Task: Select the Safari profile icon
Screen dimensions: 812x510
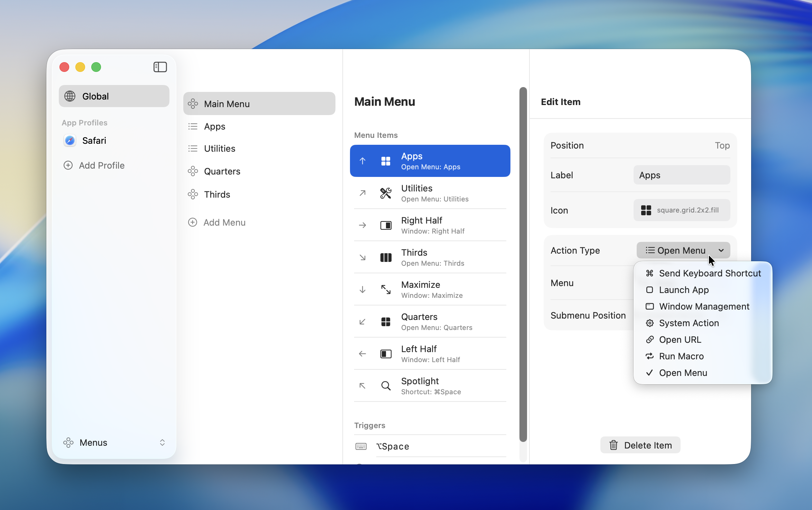Action: [70, 140]
